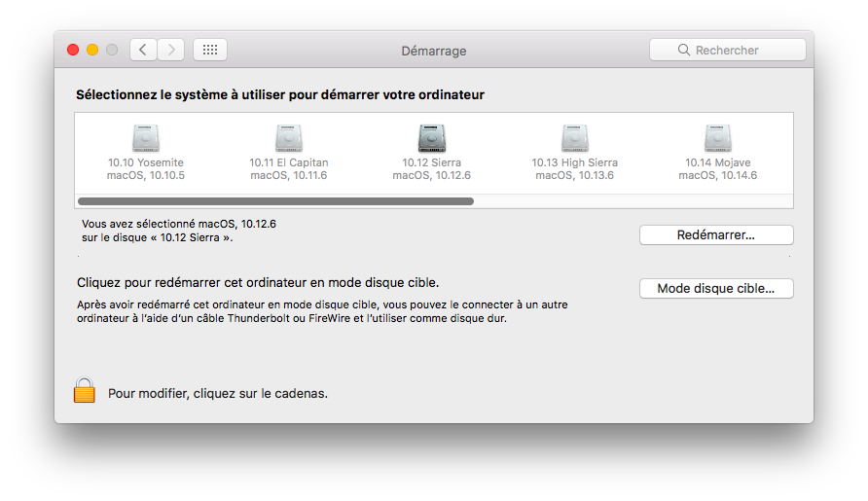Click the "macOS, 10.12.6" label under Sierra

coord(432,175)
